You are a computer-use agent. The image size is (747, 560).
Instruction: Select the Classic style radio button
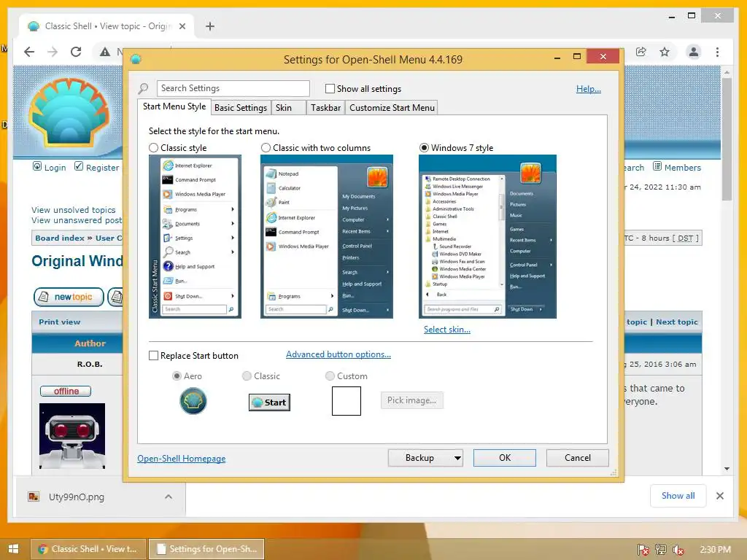point(153,147)
